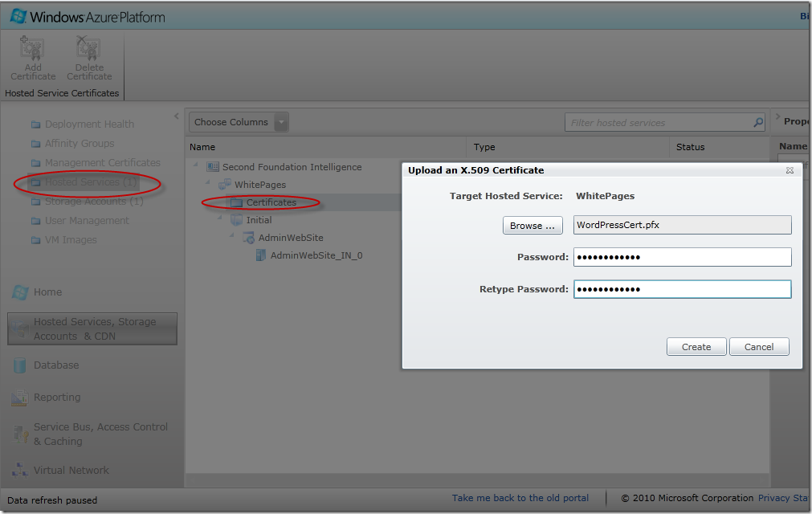Click the AdminWebSite_IN_0 instance icon
Screen dimensions: 812x514
(260, 255)
